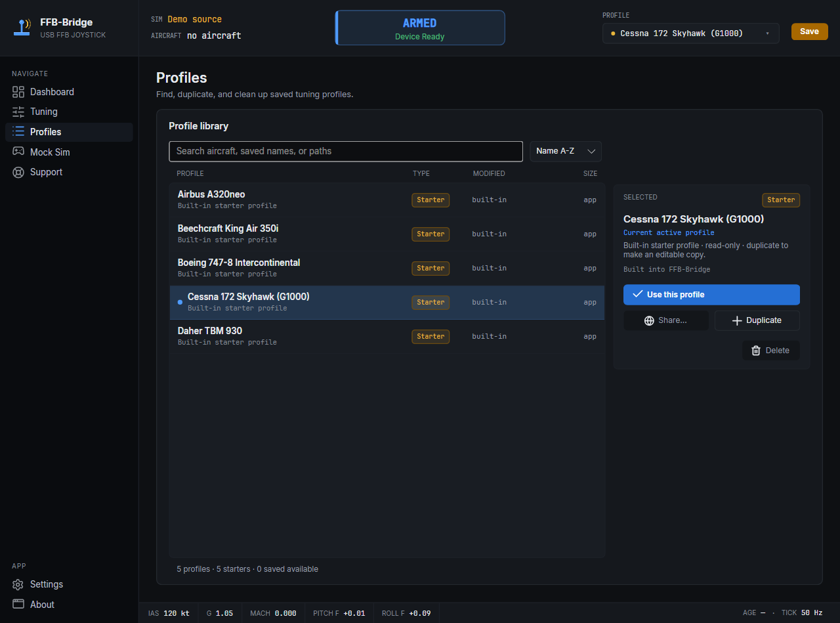Click the Dashboard grid icon in sidebar
The image size is (840, 623).
point(18,92)
